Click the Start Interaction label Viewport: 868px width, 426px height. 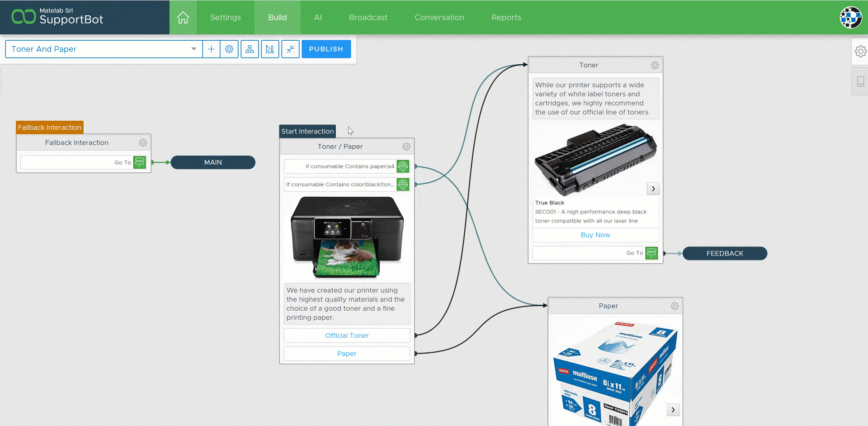307,131
